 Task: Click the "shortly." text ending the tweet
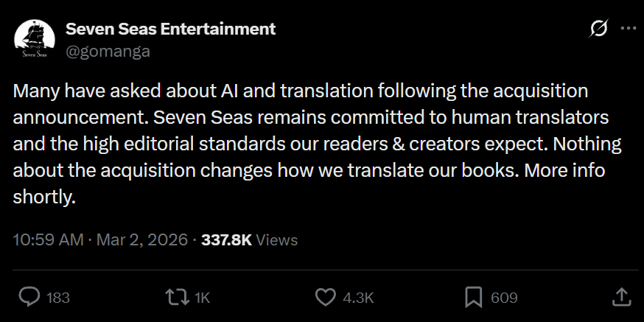click(44, 198)
